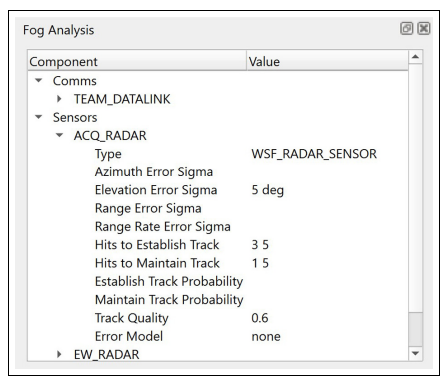Select the Type row

pos(218,154)
